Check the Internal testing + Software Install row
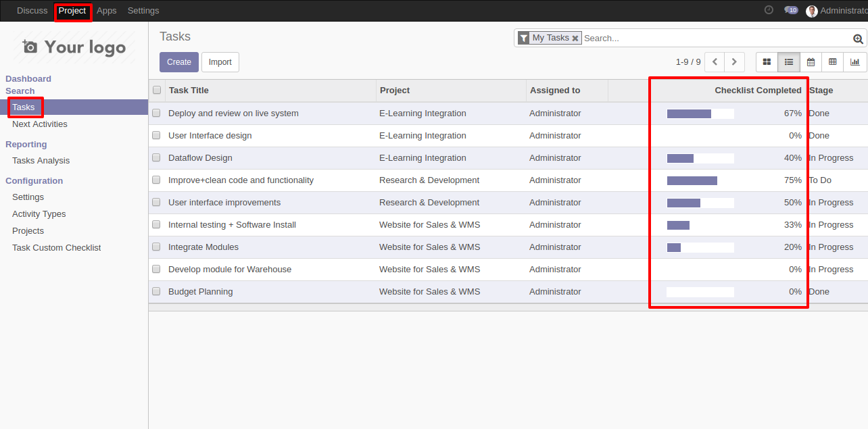The image size is (868, 429). 156,225
